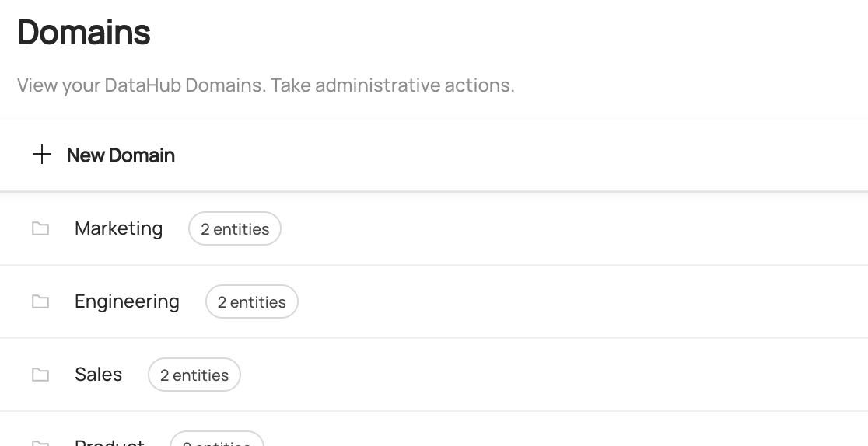Go to the Sales domain
This screenshot has height=446, width=868.
click(x=98, y=375)
